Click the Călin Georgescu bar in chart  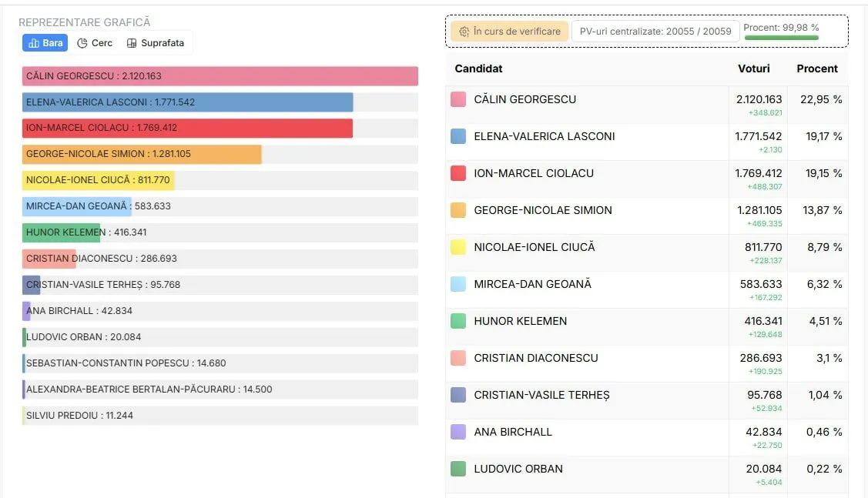[220, 76]
